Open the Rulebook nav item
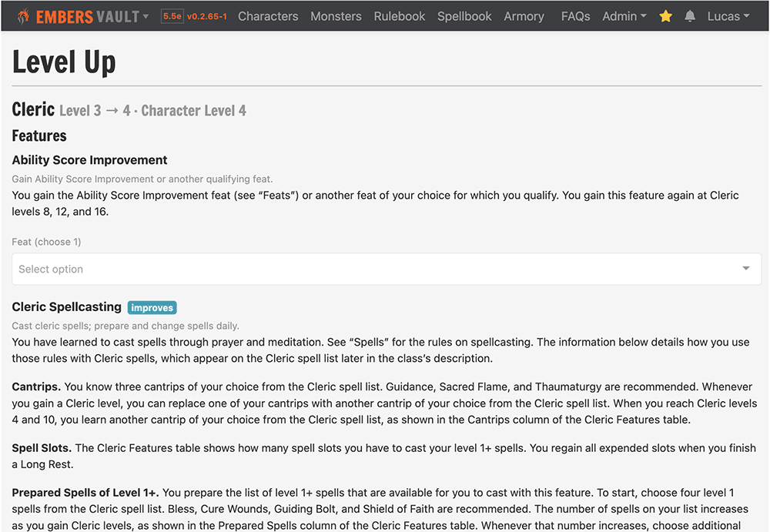 399,16
